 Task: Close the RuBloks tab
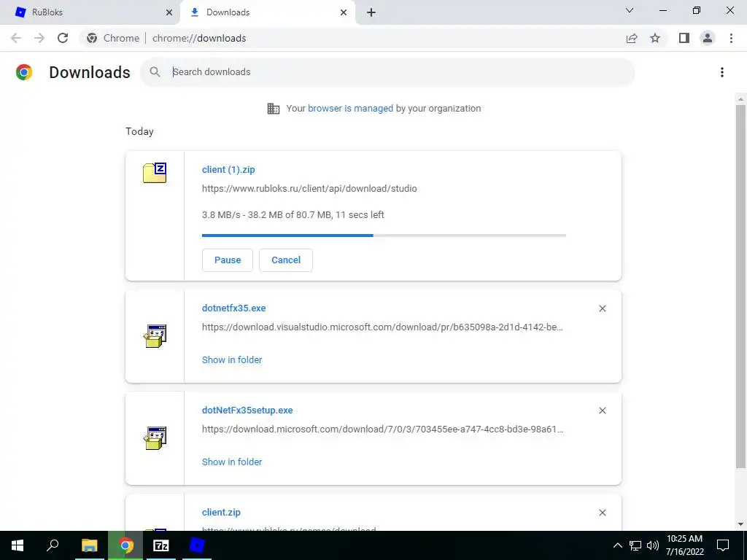[169, 12]
